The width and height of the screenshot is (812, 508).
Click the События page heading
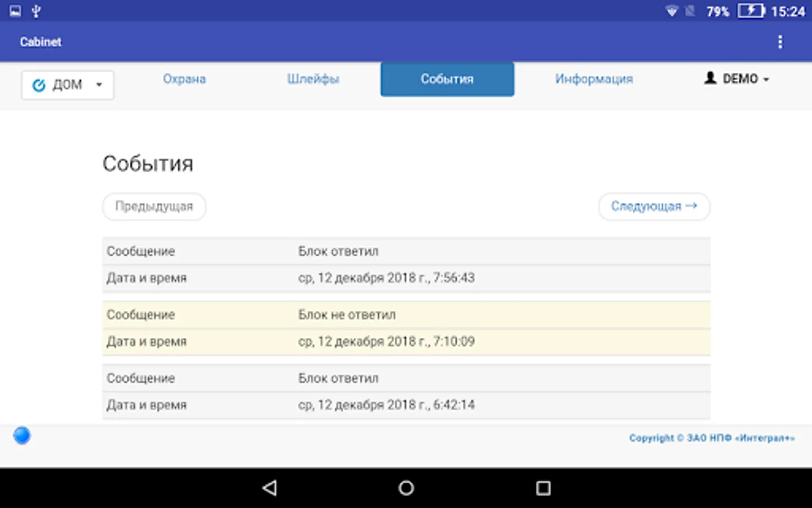click(x=148, y=164)
